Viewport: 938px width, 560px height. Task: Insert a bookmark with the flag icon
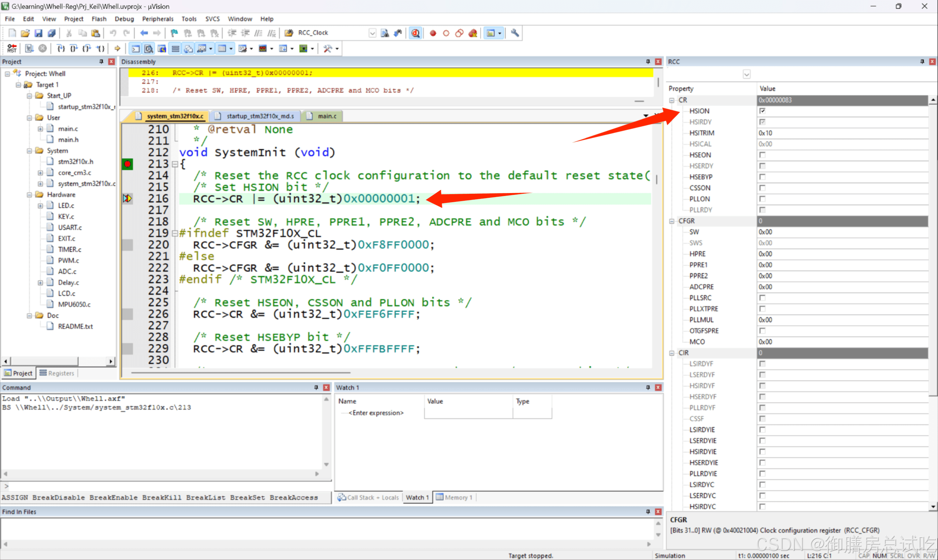pyautogui.click(x=174, y=33)
